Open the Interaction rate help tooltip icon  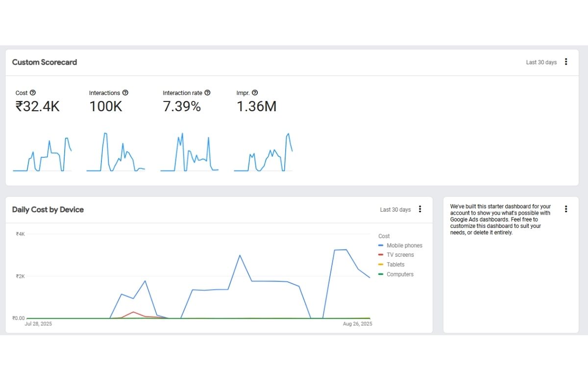(x=207, y=93)
